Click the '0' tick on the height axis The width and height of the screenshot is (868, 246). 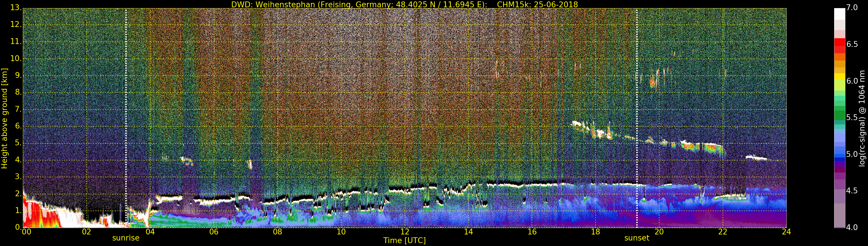point(18,227)
